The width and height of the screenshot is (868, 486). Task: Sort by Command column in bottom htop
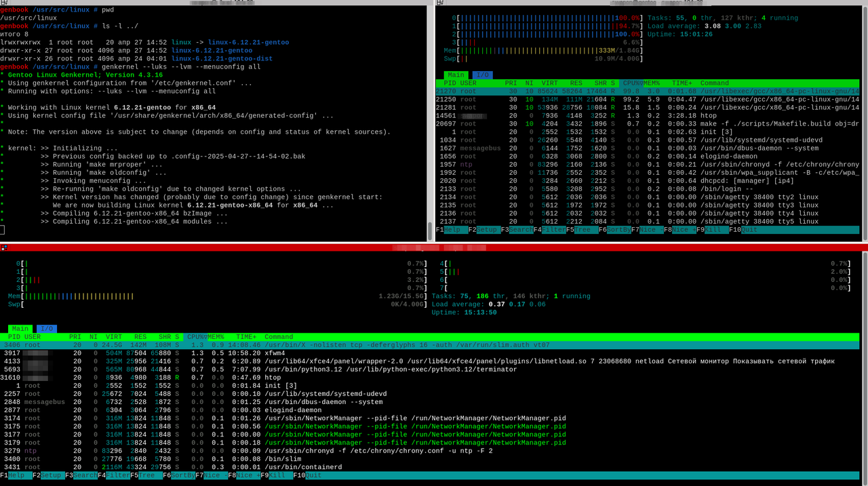tap(279, 337)
